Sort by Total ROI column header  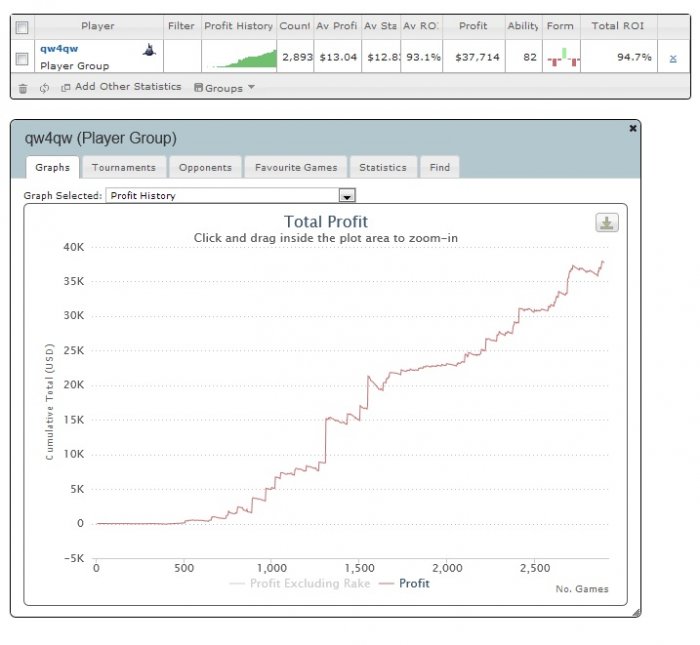click(618, 26)
